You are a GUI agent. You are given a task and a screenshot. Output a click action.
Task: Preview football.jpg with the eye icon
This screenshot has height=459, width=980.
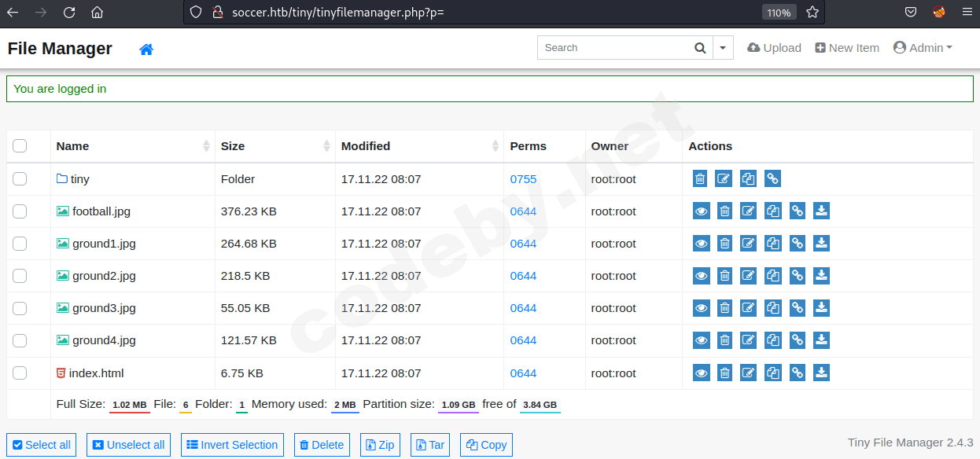[701, 211]
